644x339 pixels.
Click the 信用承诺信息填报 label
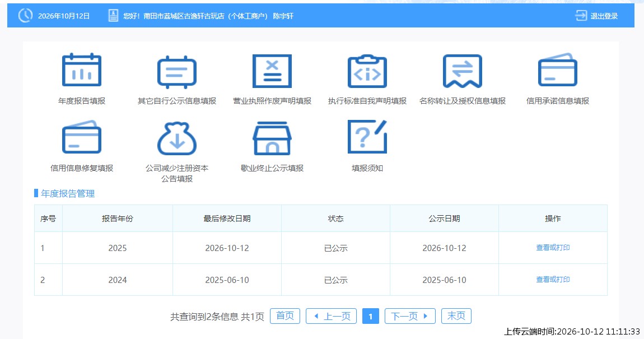[558, 101]
